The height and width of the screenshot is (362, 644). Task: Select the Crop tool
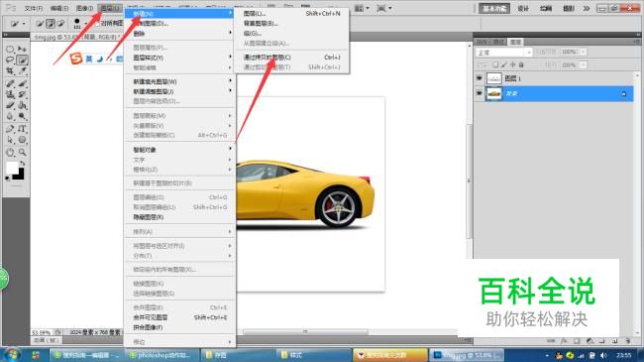point(10,71)
